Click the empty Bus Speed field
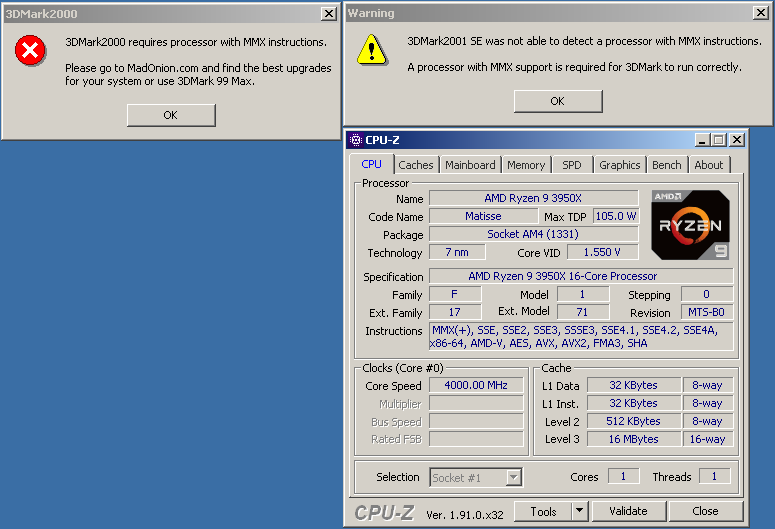 click(x=476, y=421)
